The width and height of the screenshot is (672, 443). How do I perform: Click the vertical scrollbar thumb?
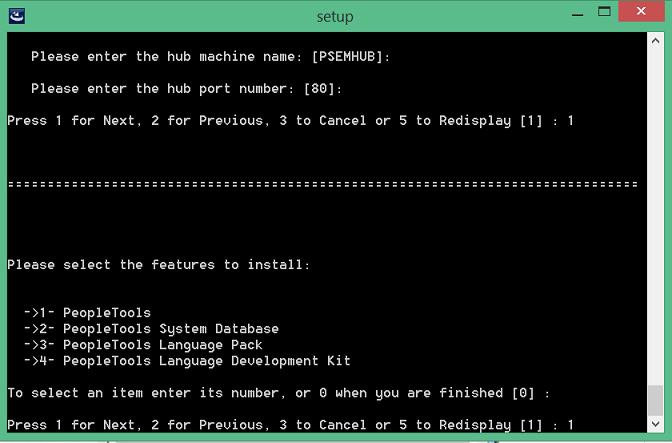[655, 400]
